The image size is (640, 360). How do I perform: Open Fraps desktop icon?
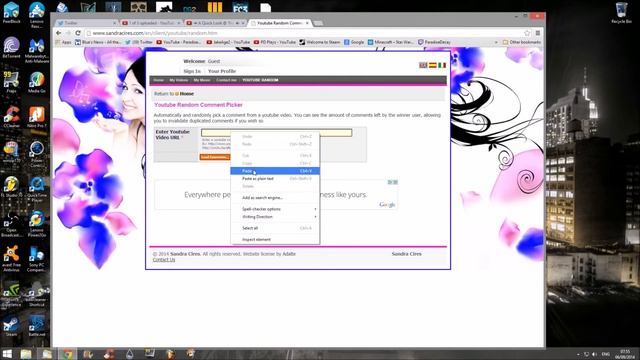pos(11,82)
